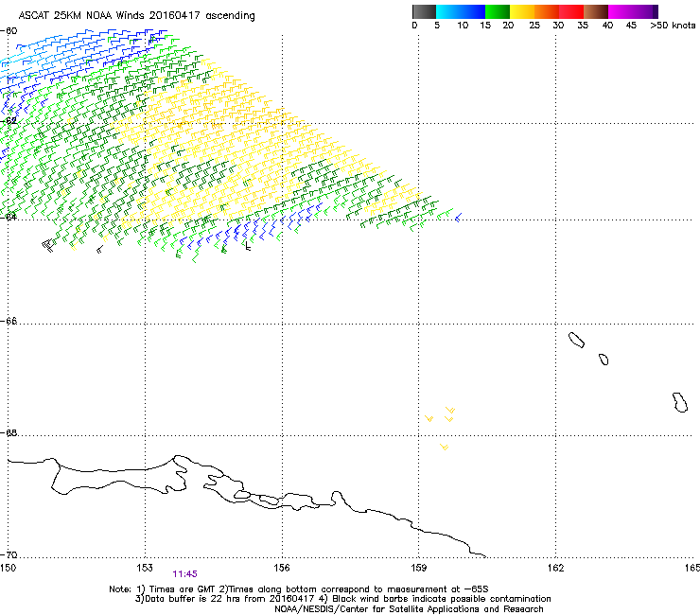Click the latitude label -60
The image size is (700, 615).
tap(9, 31)
